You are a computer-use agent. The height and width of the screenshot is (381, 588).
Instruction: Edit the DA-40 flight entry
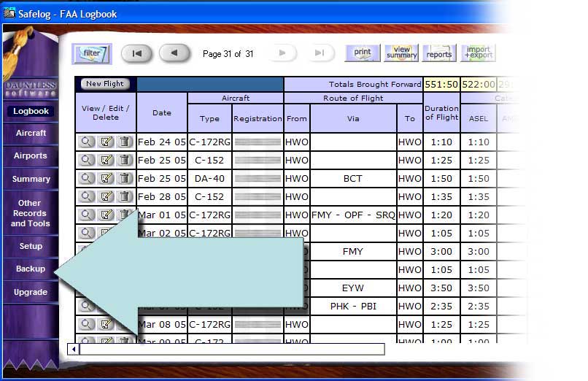pyautogui.click(x=106, y=178)
